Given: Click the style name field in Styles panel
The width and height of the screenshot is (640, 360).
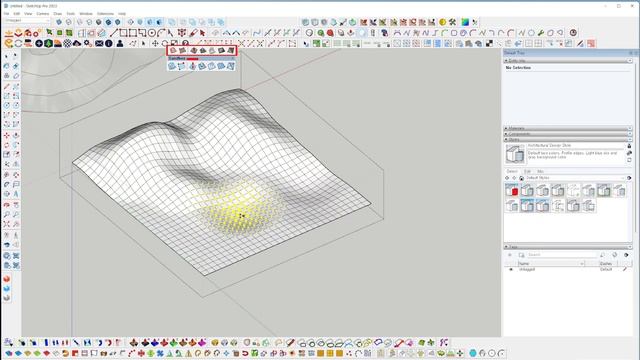Looking at the screenshot, I should [576, 145].
